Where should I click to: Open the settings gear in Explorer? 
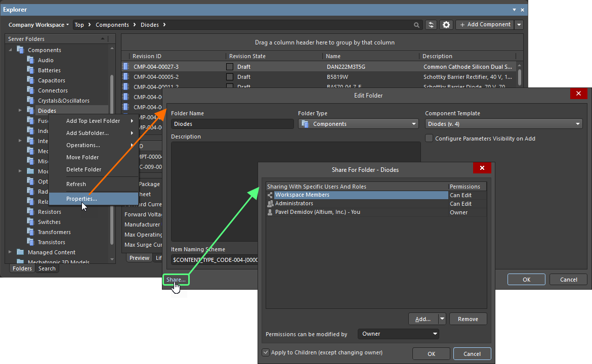point(446,25)
